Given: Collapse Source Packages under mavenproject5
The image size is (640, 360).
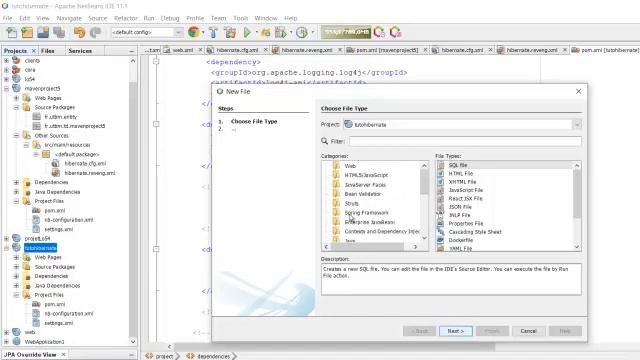Looking at the screenshot, I should pyautogui.click(x=16, y=107).
